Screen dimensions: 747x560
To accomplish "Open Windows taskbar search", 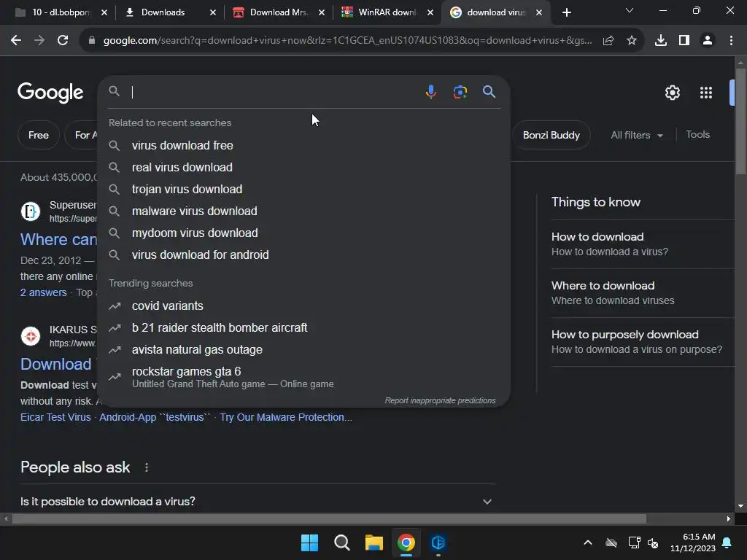I will (x=341, y=542).
